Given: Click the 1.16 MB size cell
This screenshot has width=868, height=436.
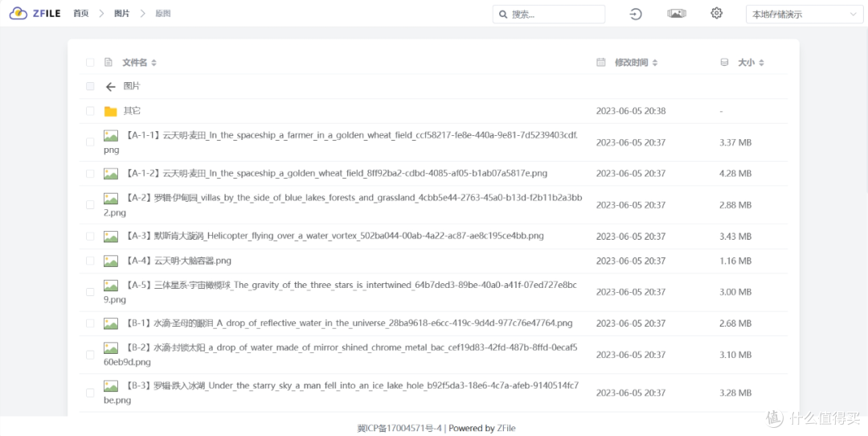Looking at the screenshot, I should [735, 261].
